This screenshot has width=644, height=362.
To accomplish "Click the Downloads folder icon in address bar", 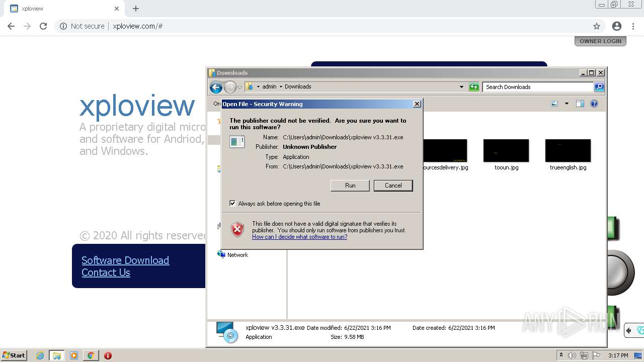I will tap(250, 86).
